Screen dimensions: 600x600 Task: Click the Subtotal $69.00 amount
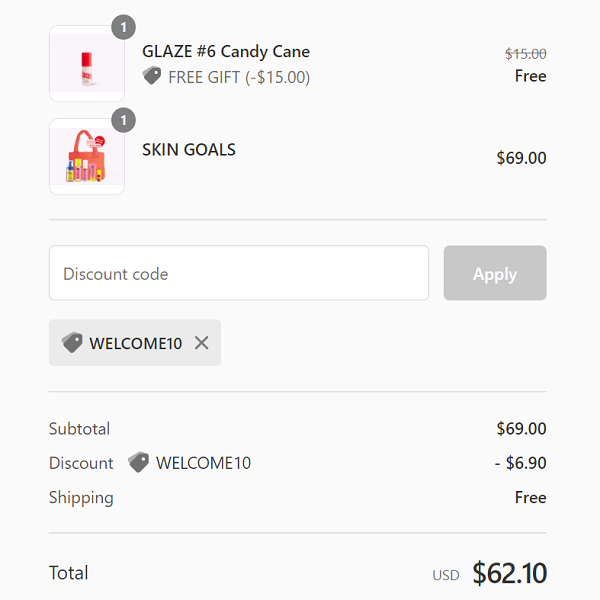(x=521, y=429)
